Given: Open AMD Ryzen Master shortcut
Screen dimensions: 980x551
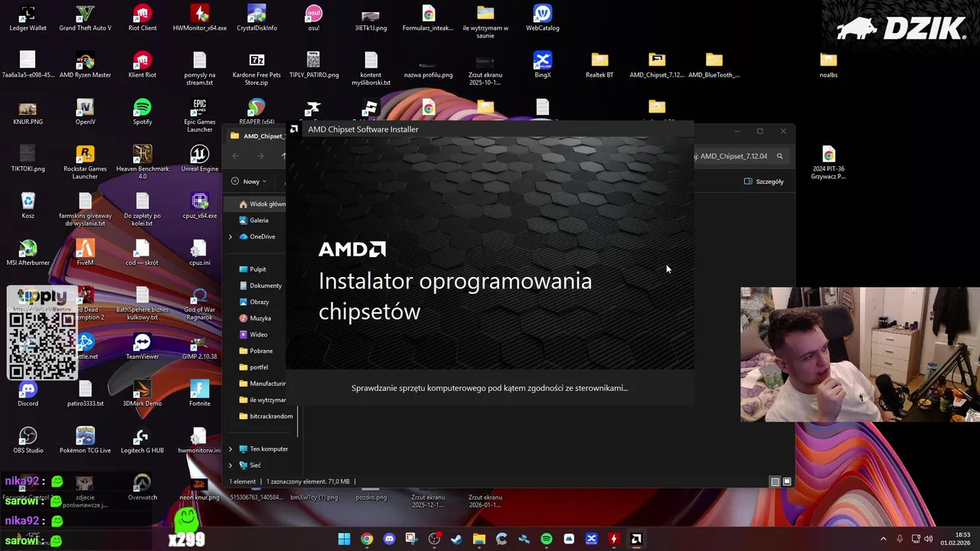Looking at the screenshot, I should (85, 65).
